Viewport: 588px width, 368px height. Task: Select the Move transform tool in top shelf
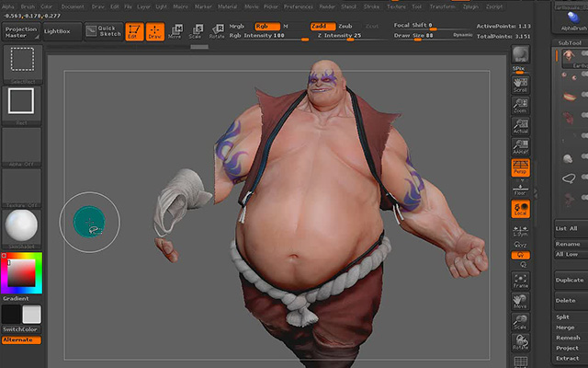pyautogui.click(x=175, y=31)
